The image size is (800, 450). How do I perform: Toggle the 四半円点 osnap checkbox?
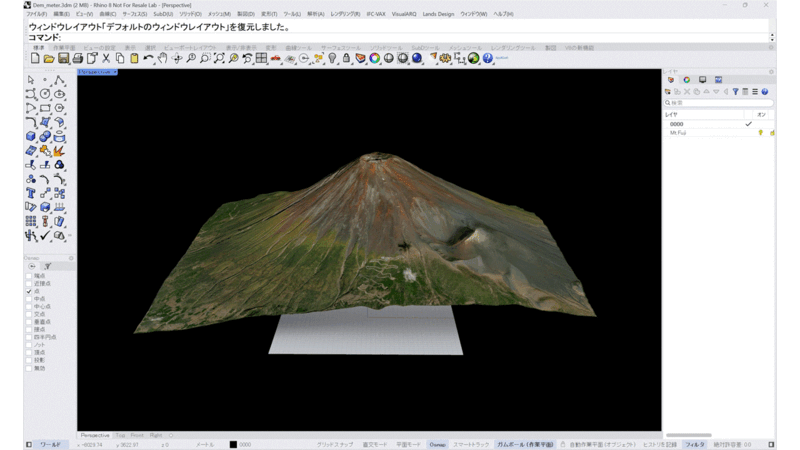[29, 337]
